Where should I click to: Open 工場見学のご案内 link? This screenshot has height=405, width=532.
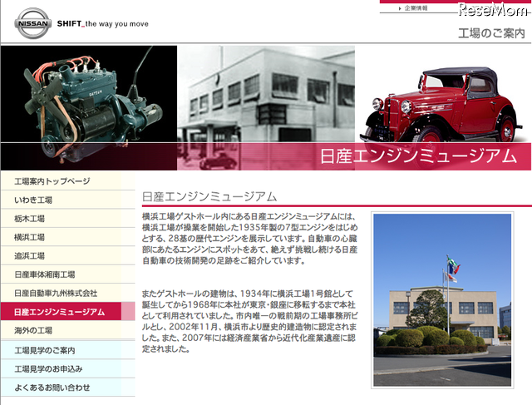[68, 350]
